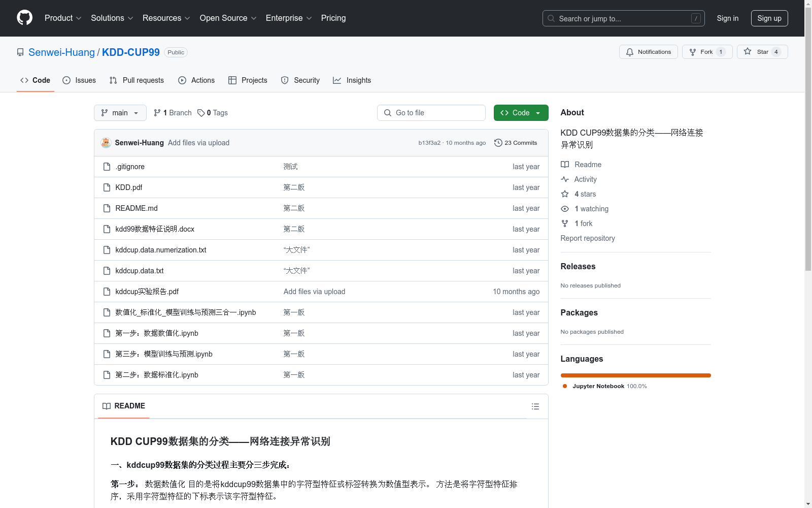Switch to the Code tab
The image size is (812, 508).
click(x=36, y=80)
